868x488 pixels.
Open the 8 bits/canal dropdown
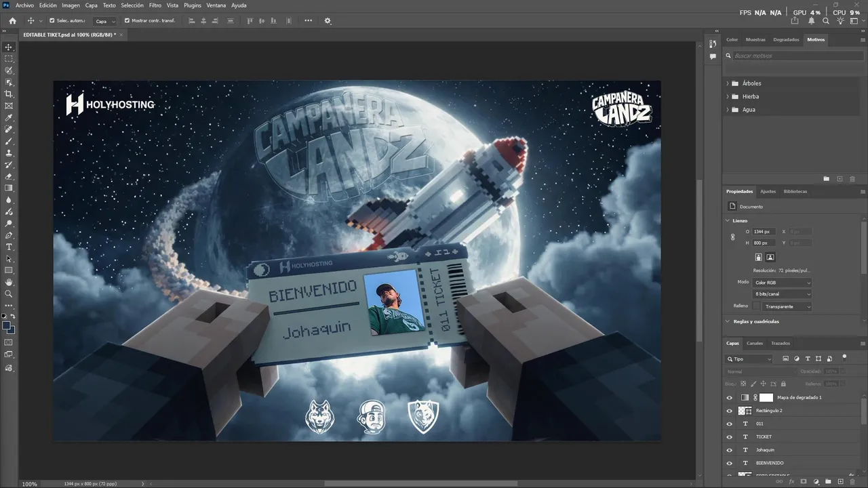pyautogui.click(x=782, y=294)
